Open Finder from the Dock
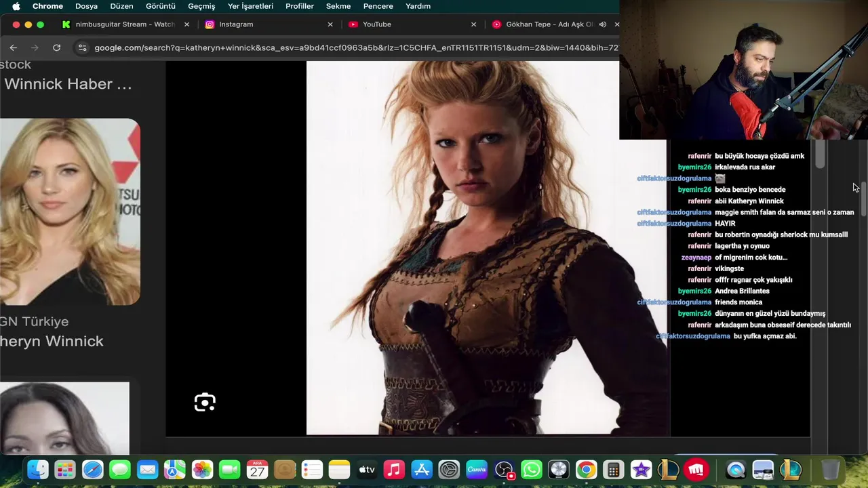868x488 pixels. [x=38, y=470]
